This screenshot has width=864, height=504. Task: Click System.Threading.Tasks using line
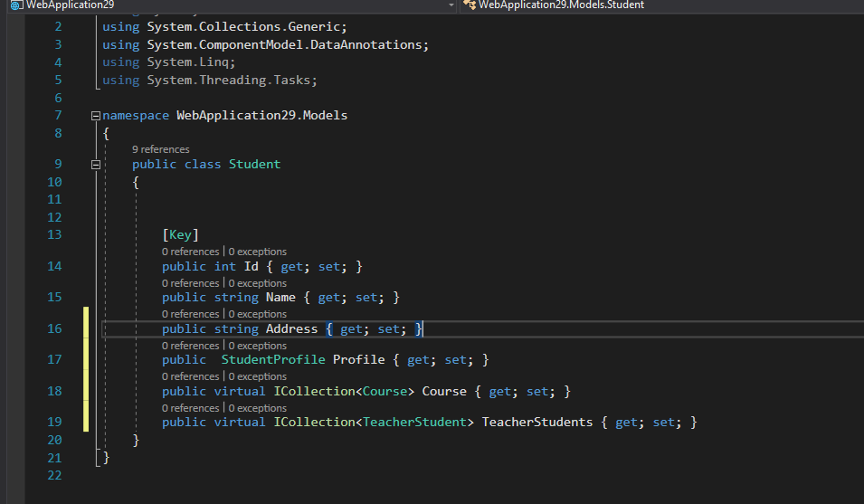tap(209, 81)
